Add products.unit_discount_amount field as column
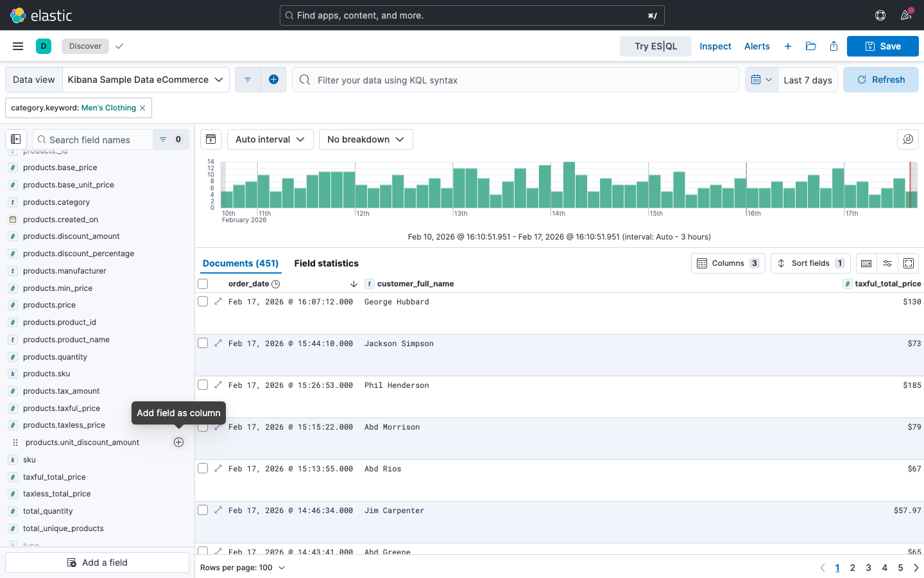This screenshot has width=924, height=578. coord(178,442)
